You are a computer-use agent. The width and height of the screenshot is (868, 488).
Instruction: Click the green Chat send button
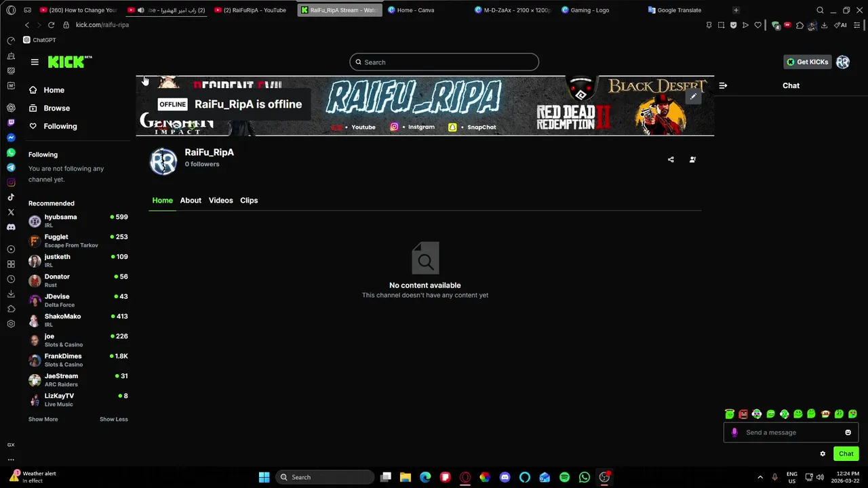click(846, 454)
